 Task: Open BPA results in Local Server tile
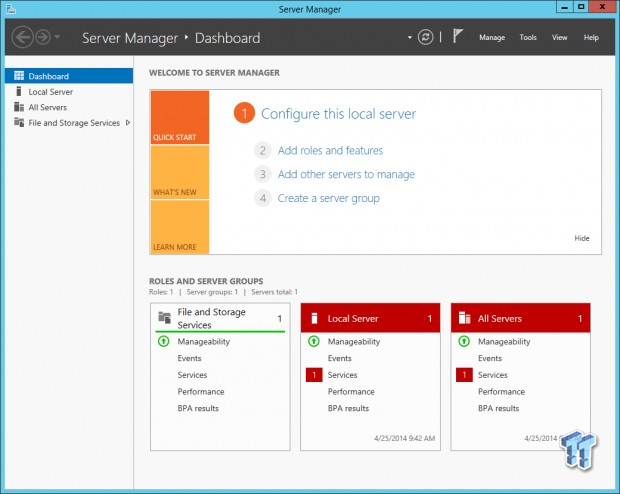point(348,408)
